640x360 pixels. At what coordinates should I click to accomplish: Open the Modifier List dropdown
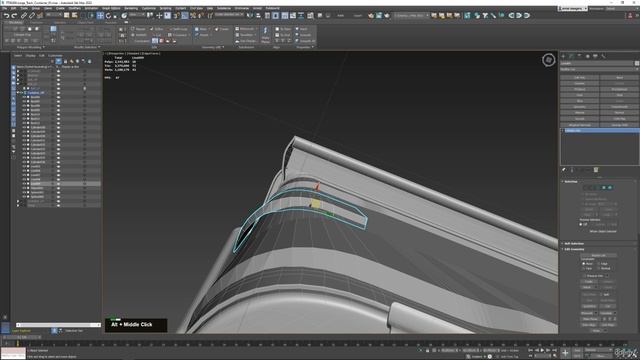[599, 69]
